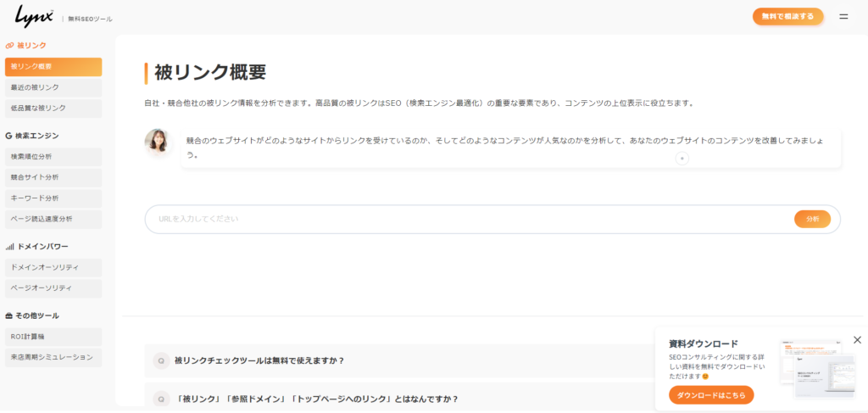Click the small circle icon under the speech bubble

click(682, 159)
